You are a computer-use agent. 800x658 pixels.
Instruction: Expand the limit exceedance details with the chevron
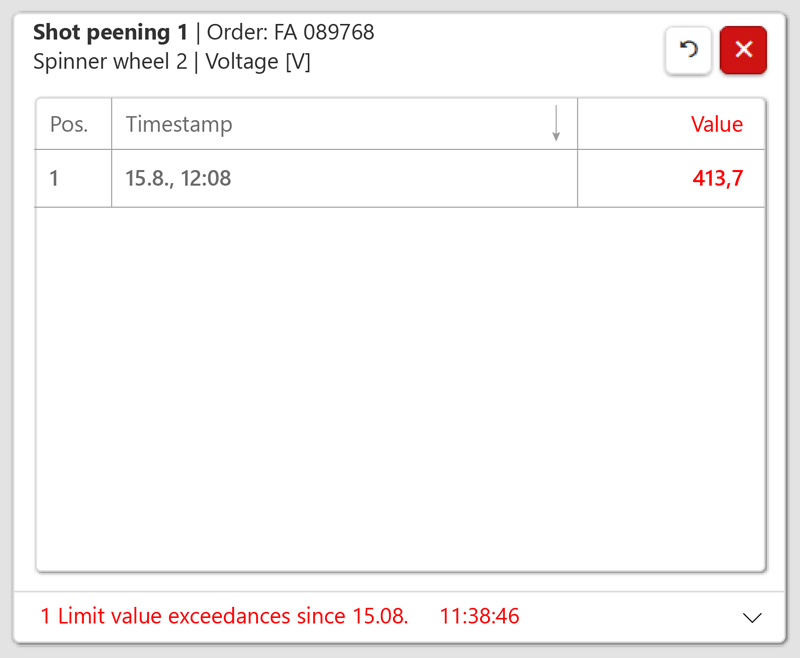click(751, 616)
